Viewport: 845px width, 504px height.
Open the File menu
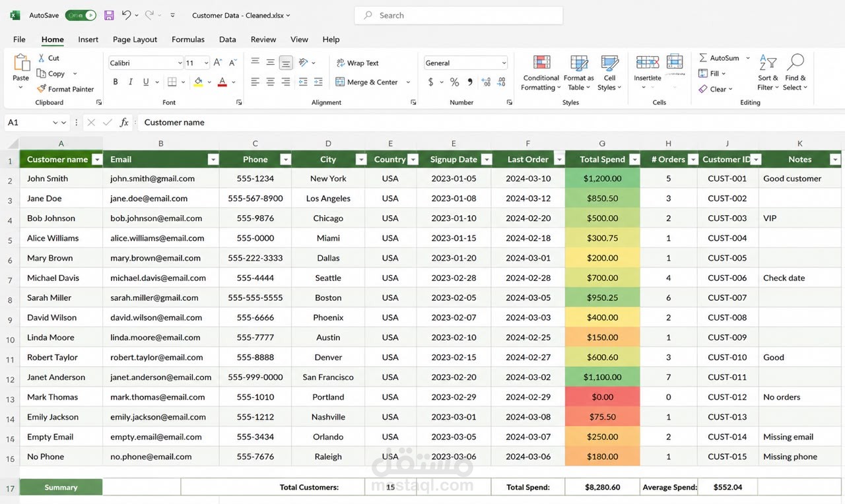(x=19, y=40)
